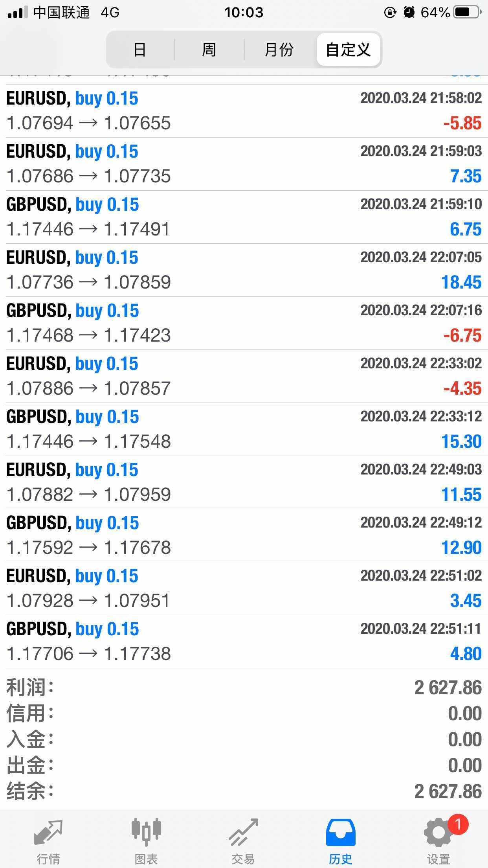Switch to the 周 period tab
Viewport: 488px width, 868px height.
point(209,50)
